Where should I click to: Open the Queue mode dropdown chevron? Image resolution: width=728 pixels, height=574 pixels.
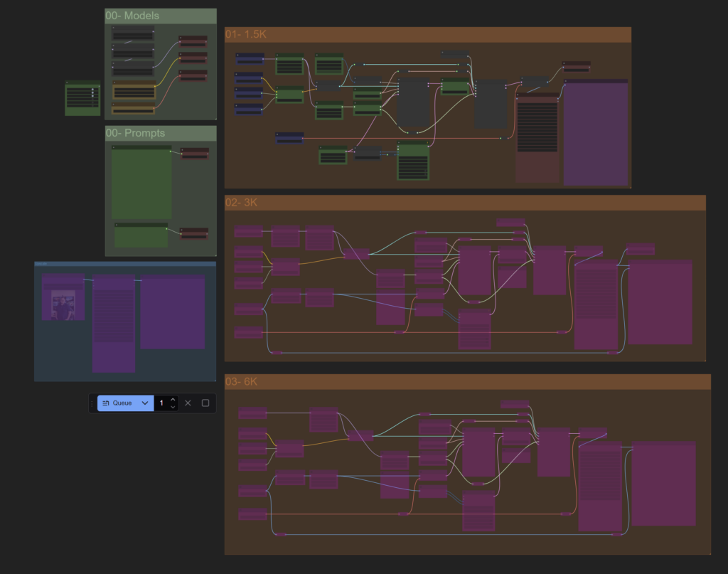(x=145, y=403)
